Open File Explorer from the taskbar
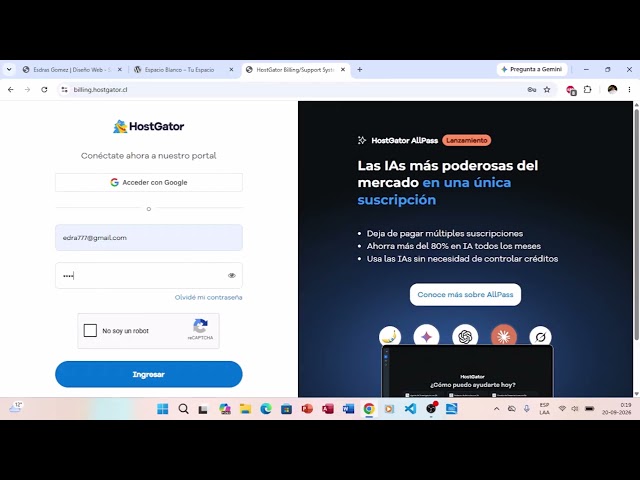 click(x=245, y=409)
